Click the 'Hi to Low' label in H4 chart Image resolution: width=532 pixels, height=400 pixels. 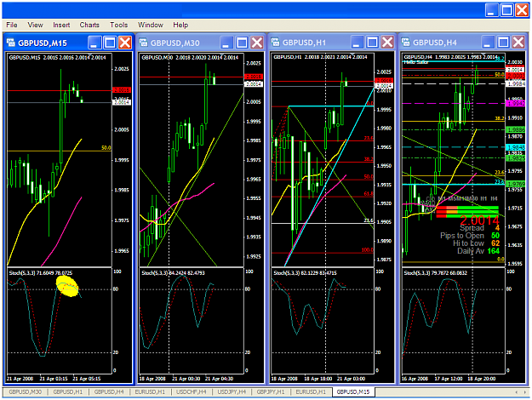(x=468, y=243)
